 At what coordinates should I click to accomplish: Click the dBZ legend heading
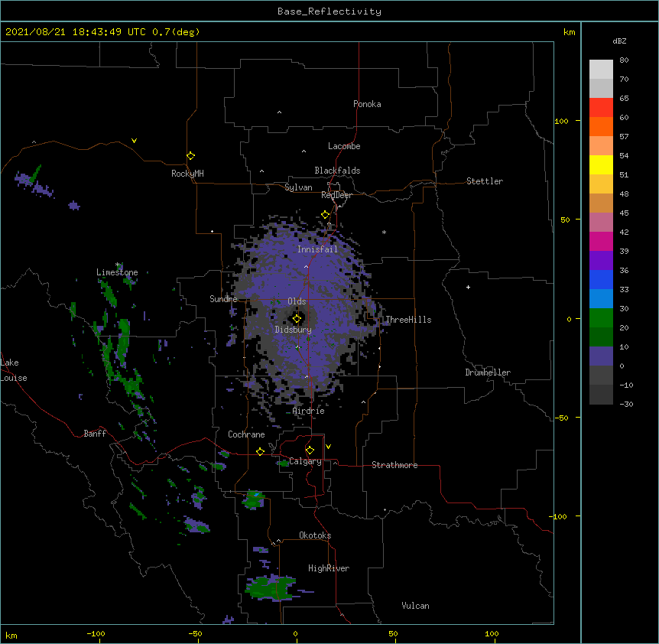pyautogui.click(x=619, y=41)
